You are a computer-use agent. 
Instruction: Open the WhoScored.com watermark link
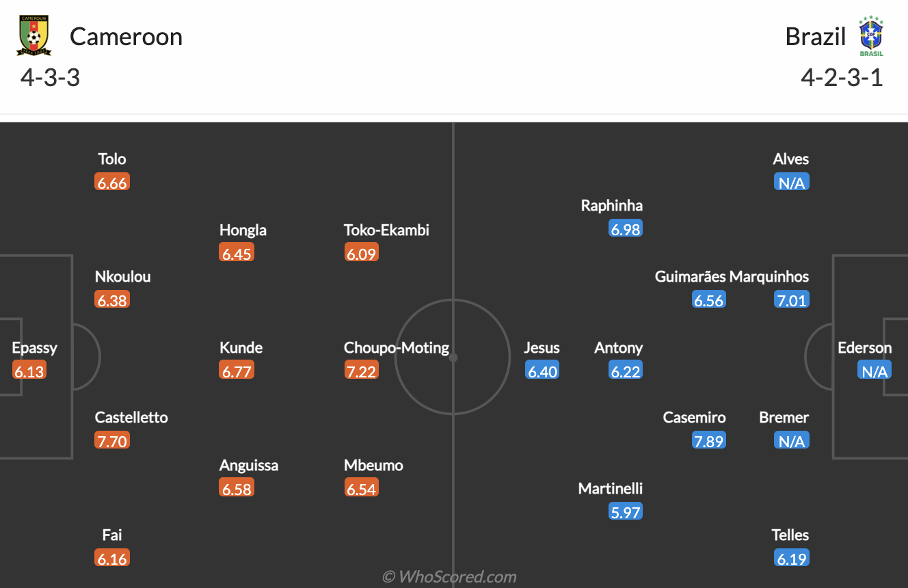(x=454, y=576)
